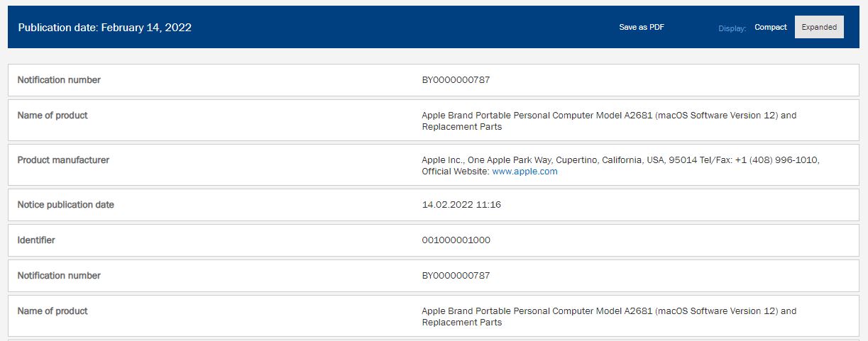Image resolution: width=868 pixels, height=341 pixels.
Task: Select the Identifier row label
Action: [x=36, y=240]
